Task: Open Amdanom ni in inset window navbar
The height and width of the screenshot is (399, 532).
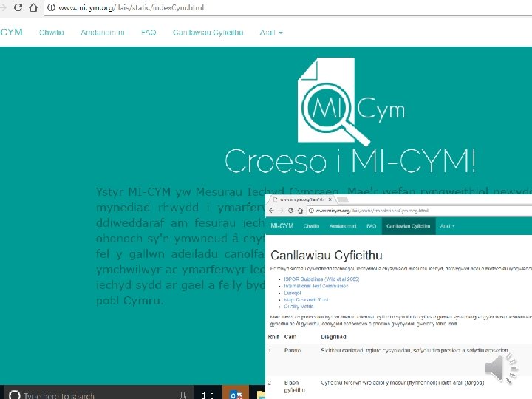Action: point(343,225)
